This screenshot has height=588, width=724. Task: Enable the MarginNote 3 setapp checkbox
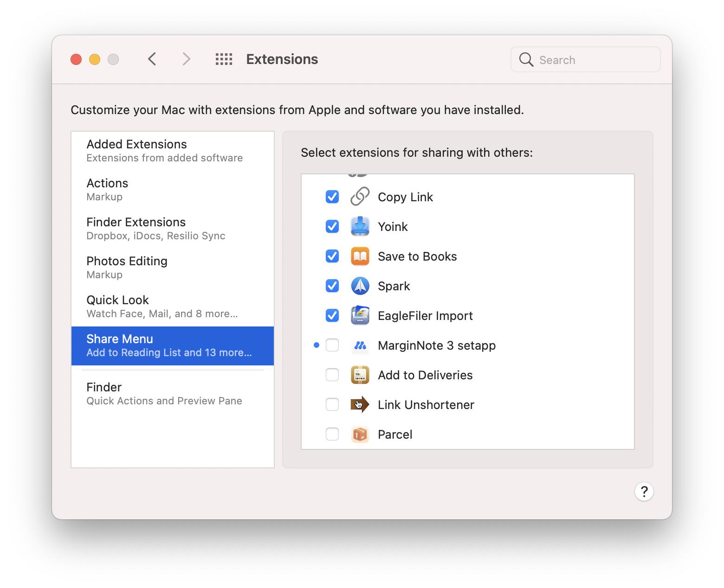pyautogui.click(x=332, y=345)
